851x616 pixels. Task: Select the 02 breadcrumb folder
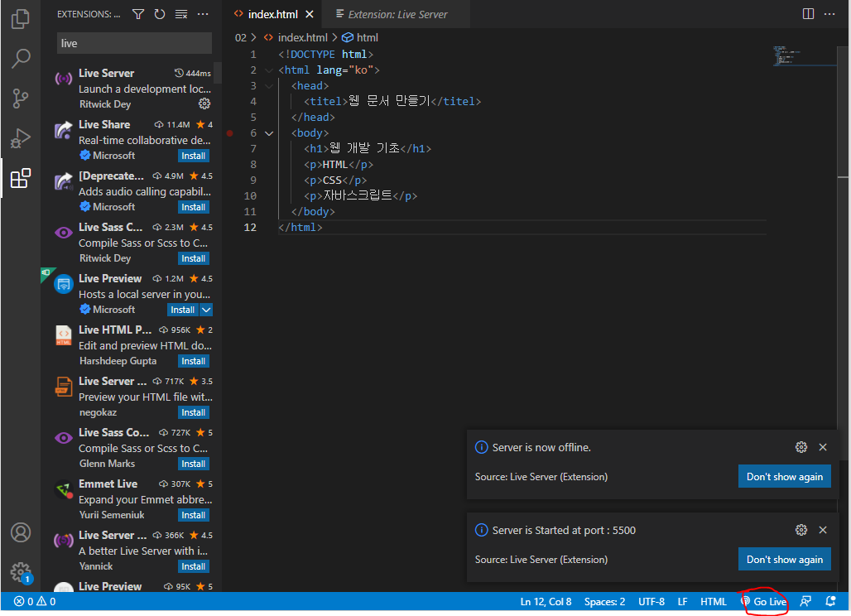click(240, 37)
